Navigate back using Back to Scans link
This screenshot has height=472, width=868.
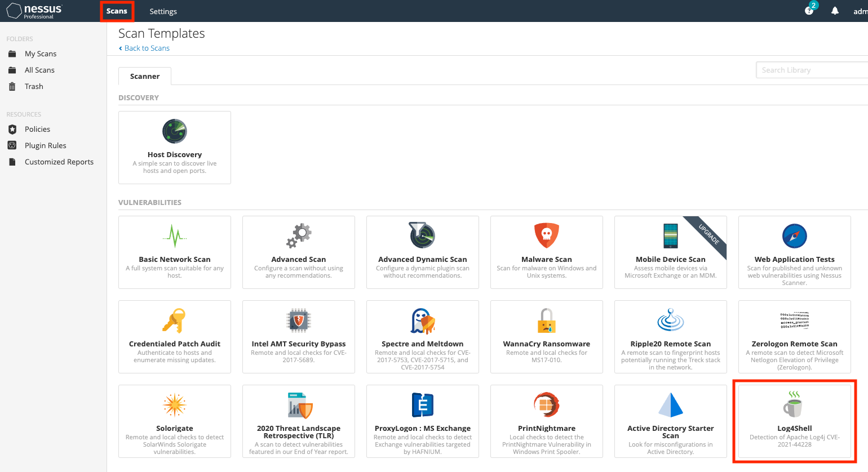click(144, 48)
